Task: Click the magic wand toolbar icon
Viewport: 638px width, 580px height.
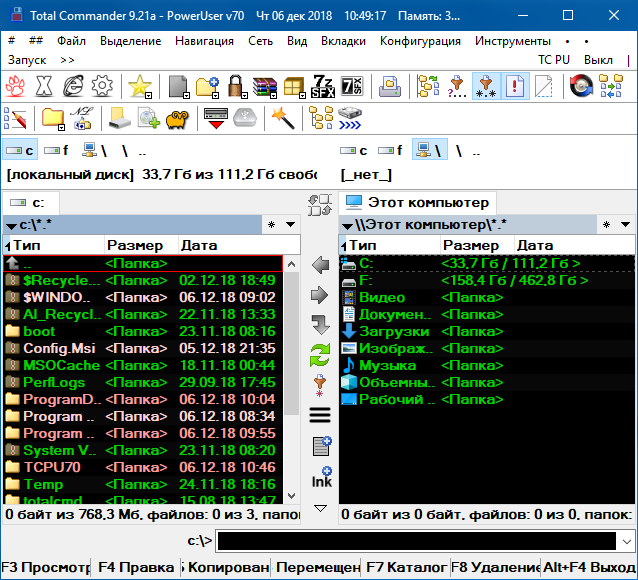Action: click(x=284, y=118)
